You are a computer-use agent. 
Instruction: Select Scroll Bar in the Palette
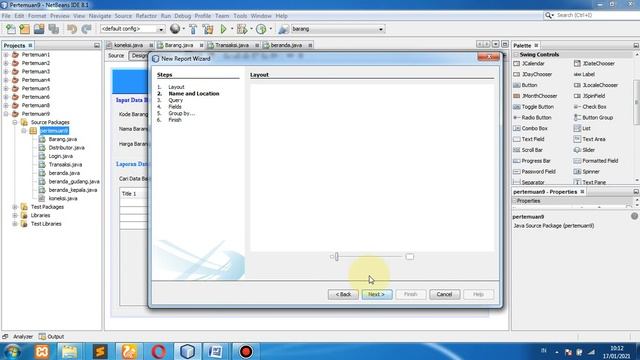click(x=528, y=150)
